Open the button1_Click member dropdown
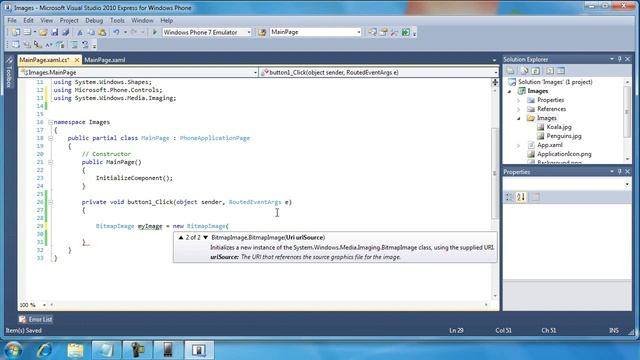 click(496, 73)
